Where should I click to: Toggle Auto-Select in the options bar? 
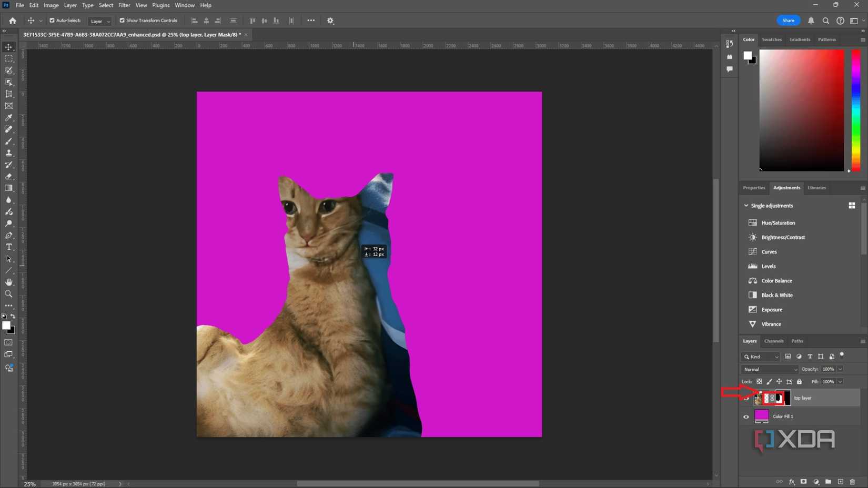(52, 21)
